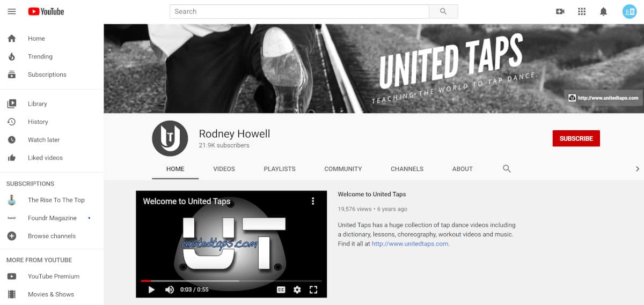Click The Rise To The Top avatar
The image size is (644, 305).
point(12,200)
